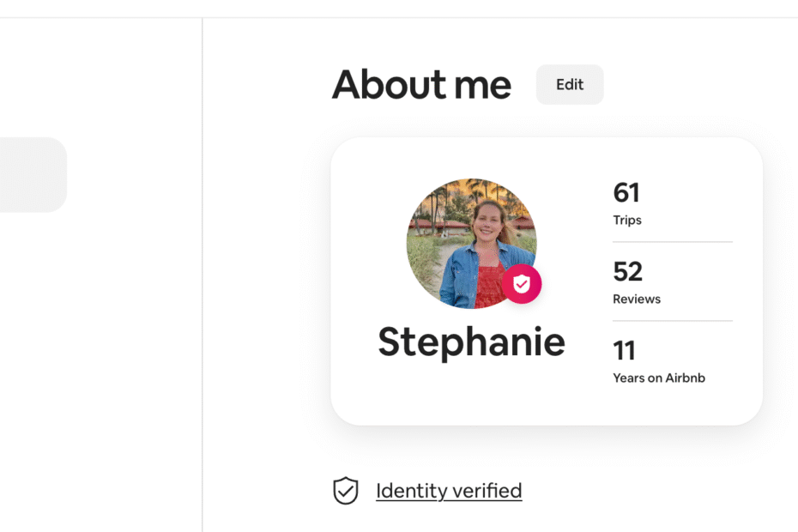The height and width of the screenshot is (532, 798).
Task: Click the shield checkmark icon near Identity verified
Action: pyautogui.click(x=346, y=491)
